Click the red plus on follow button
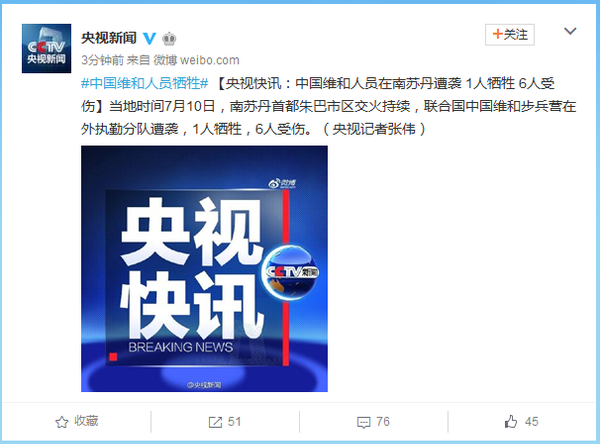The width and height of the screenshot is (600, 444). pyautogui.click(x=497, y=34)
